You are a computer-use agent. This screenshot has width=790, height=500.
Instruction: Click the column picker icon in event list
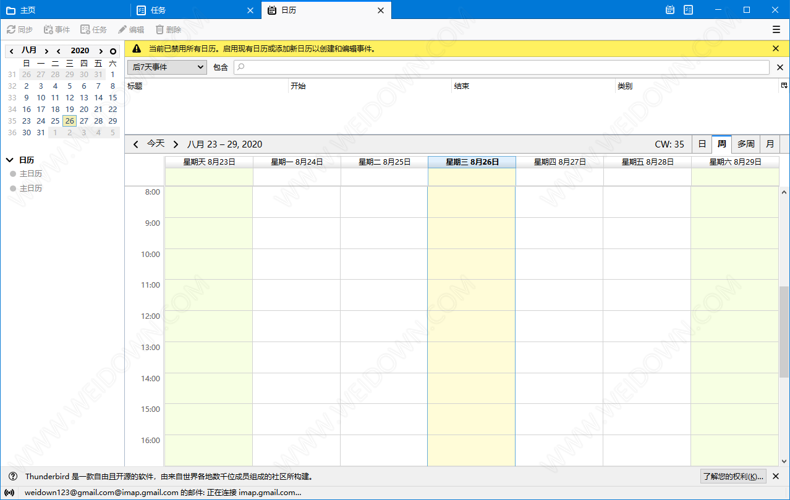(x=784, y=86)
